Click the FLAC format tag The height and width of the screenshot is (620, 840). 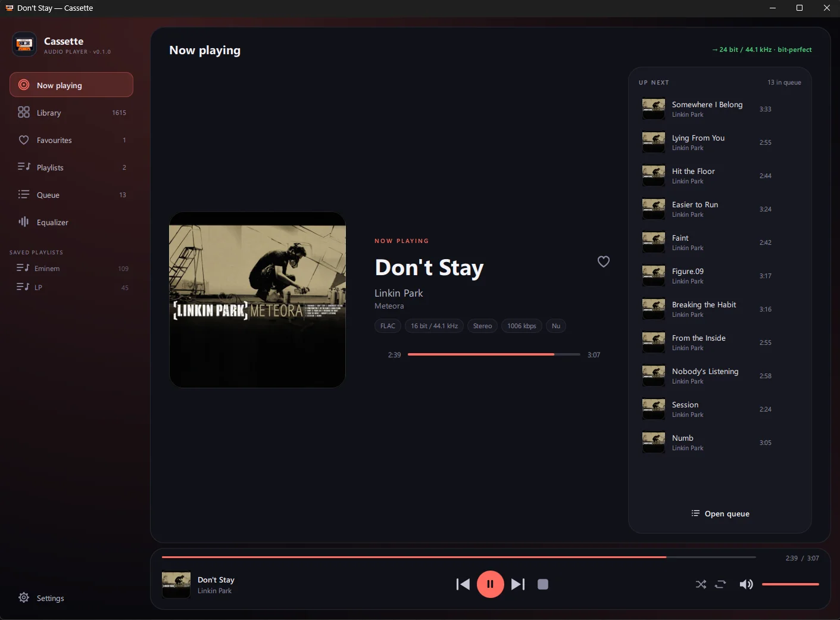(388, 326)
